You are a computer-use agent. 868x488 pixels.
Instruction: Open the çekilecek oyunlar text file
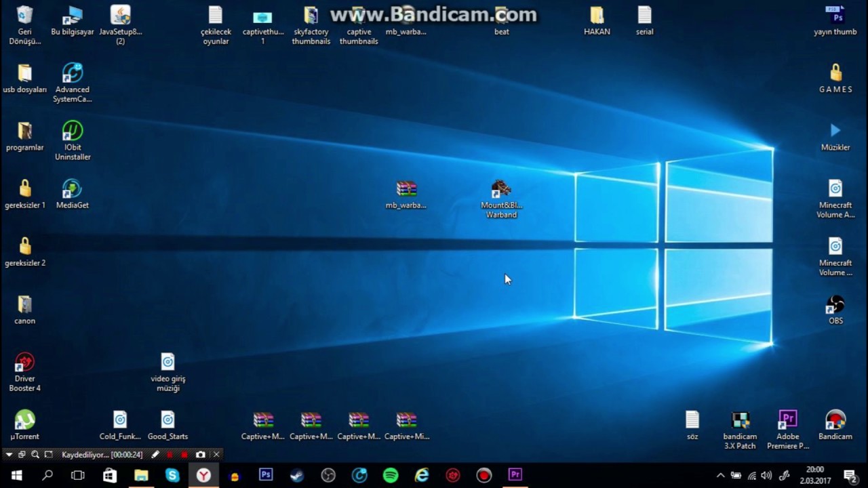[216, 25]
